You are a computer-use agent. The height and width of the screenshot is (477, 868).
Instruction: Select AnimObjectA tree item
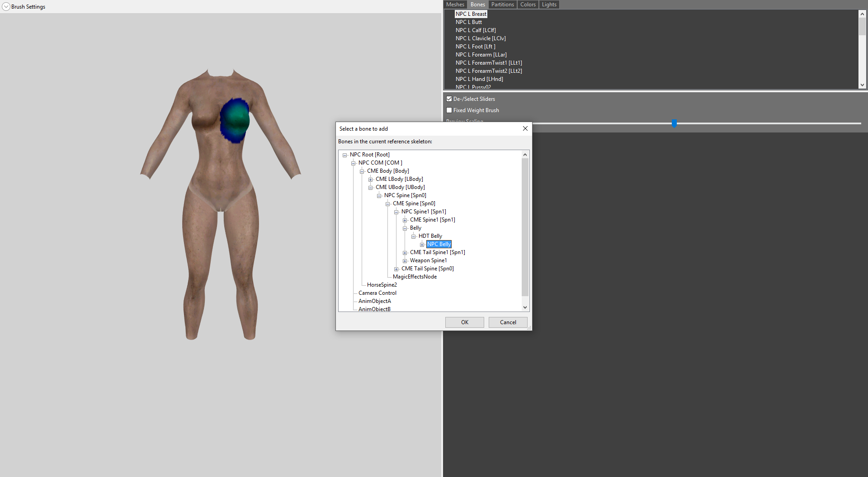[374, 301]
